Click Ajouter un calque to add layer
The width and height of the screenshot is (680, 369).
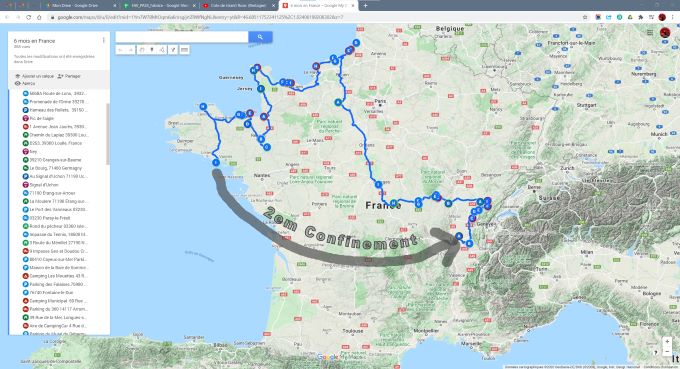tap(35, 76)
